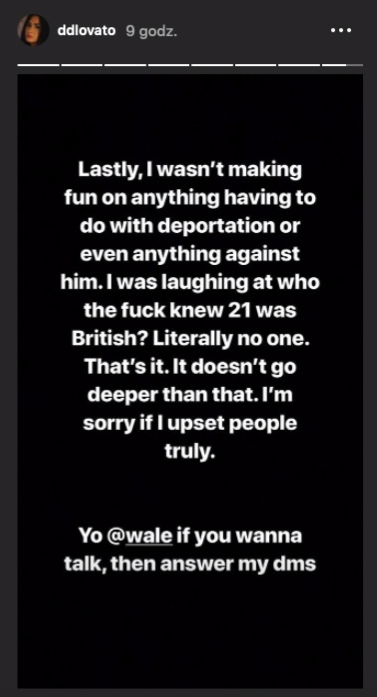This screenshot has height=697, width=377.
Task: Jump to the sixth story progress segment
Action: (256, 65)
